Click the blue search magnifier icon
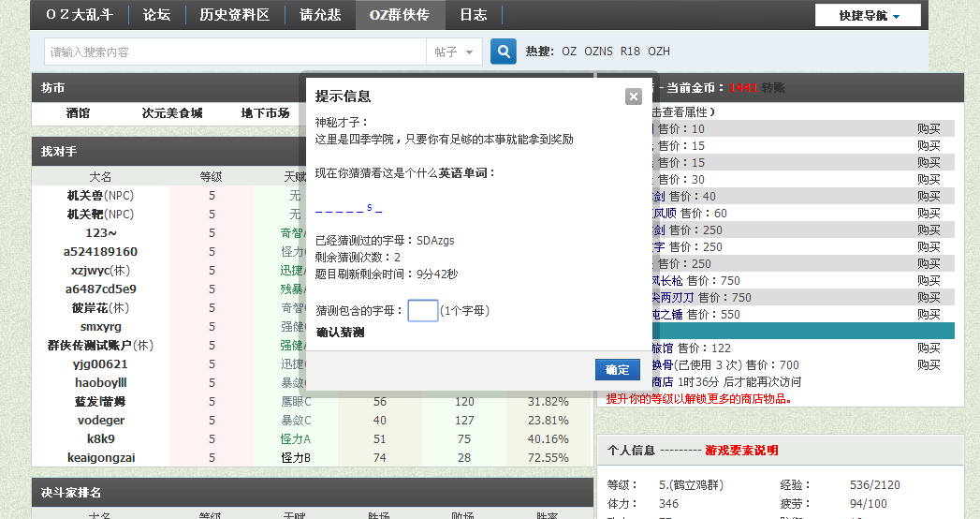Screen dimensions: 980x519 point(504,52)
